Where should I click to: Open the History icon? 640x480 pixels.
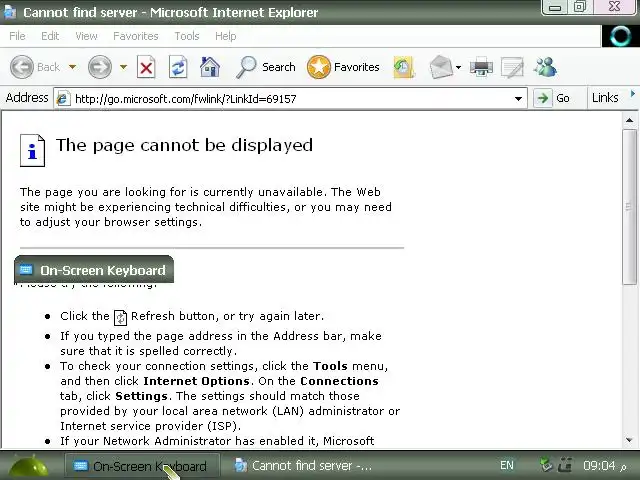click(404, 67)
